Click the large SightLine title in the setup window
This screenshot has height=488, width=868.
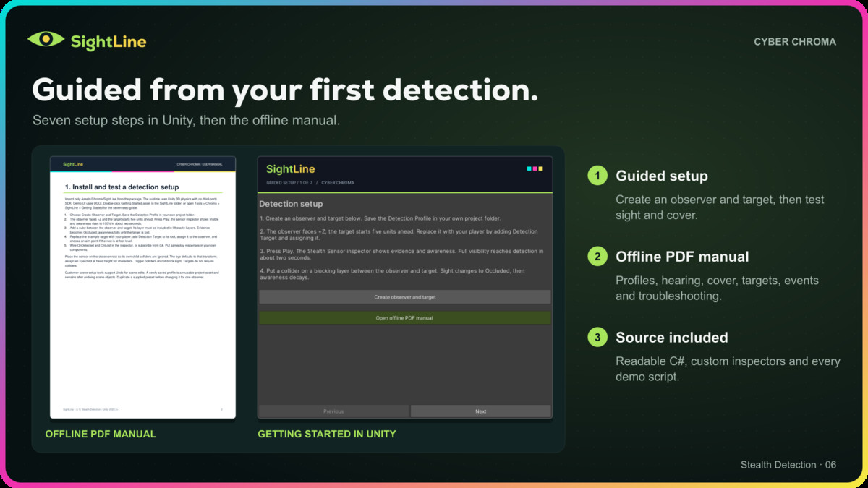click(291, 169)
